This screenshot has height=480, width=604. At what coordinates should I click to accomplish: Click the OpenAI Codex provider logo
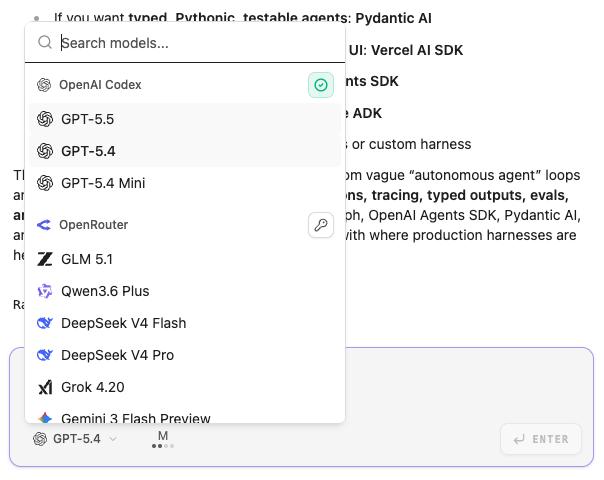click(44, 85)
